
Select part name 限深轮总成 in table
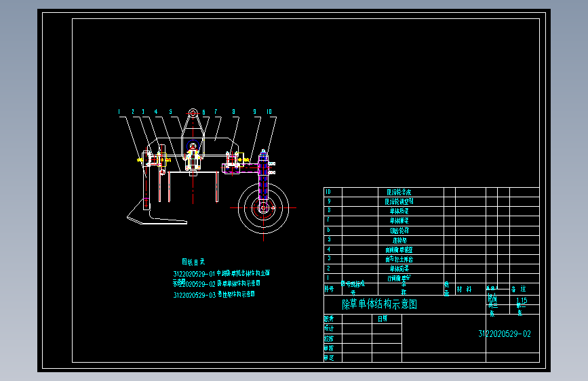click(x=399, y=192)
